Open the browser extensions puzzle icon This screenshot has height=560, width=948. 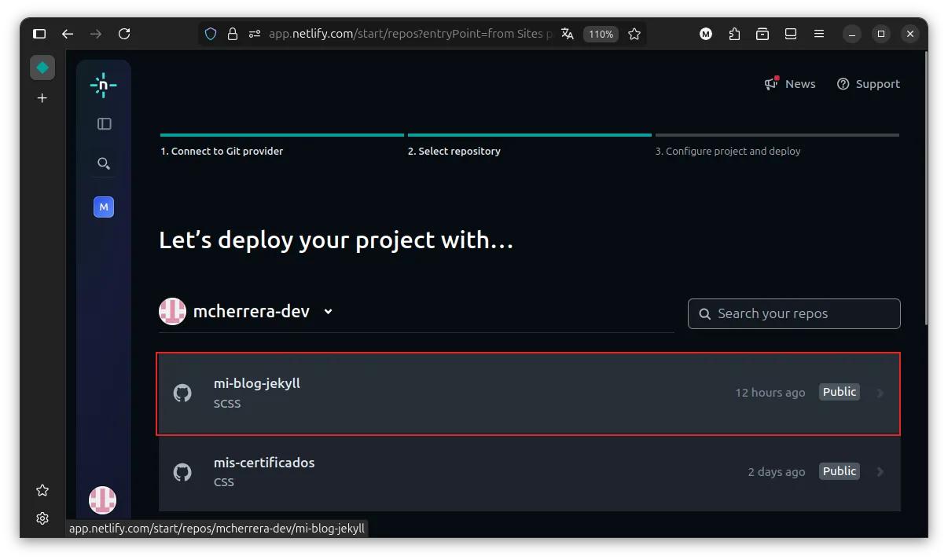(x=734, y=34)
